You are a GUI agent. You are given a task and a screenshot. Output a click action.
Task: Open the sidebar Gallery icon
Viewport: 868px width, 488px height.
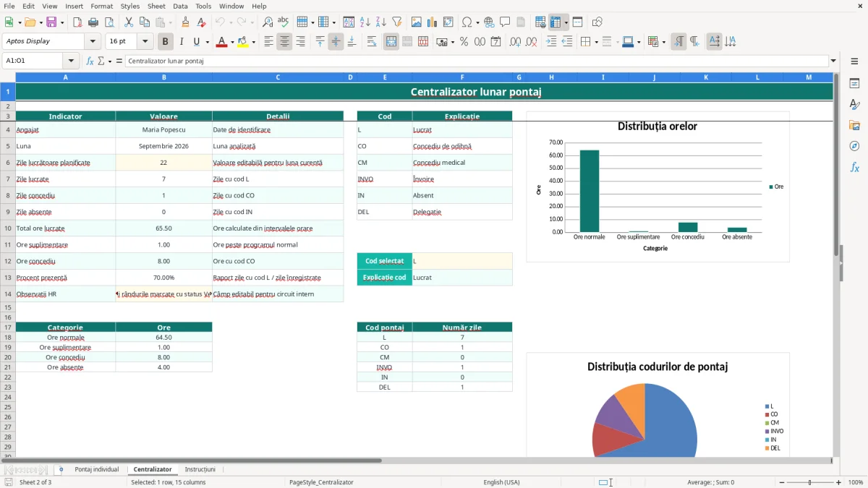(854, 125)
